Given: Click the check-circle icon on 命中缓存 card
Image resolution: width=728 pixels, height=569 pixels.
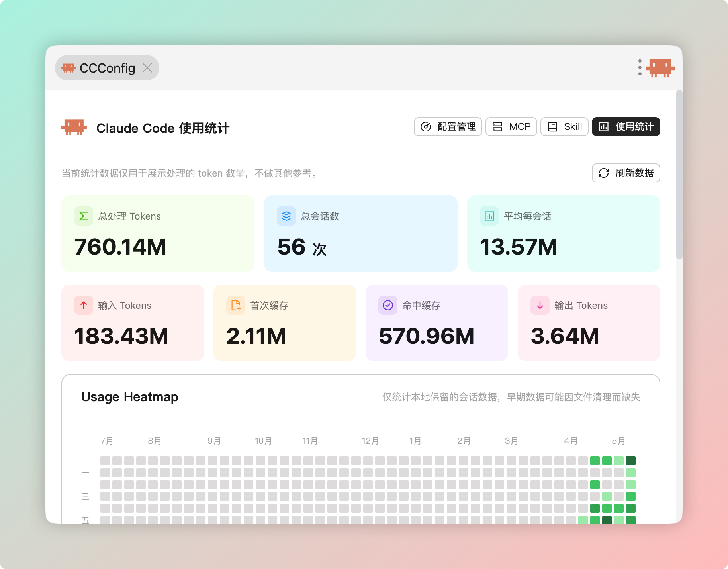Looking at the screenshot, I should pos(388,305).
